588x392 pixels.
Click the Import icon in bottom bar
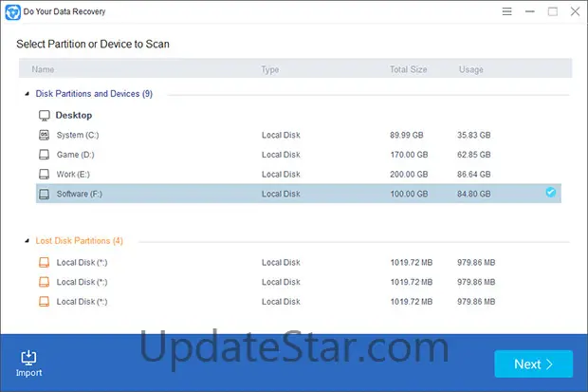pyautogui.click(x=28, y=358)
